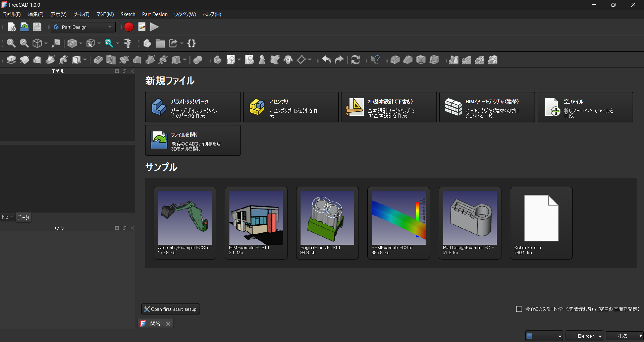644x342 pixels.
Task: Create a 空ファイル empty document
Action: [585, 107]
